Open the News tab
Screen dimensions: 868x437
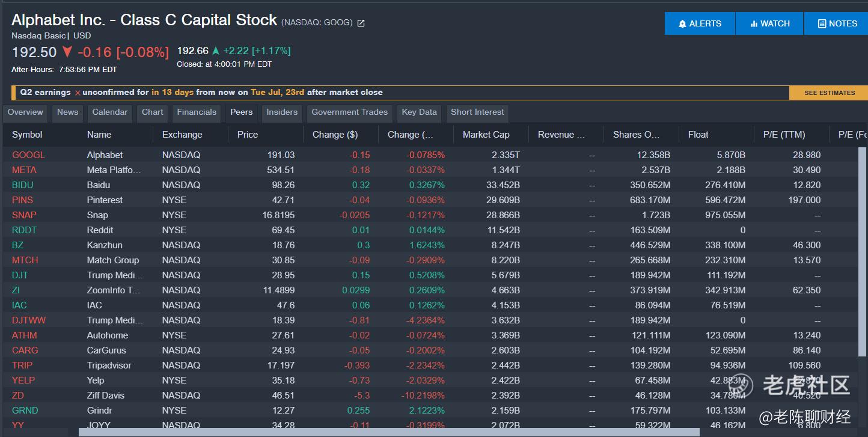pyautogui.click(x=67, y=112)
